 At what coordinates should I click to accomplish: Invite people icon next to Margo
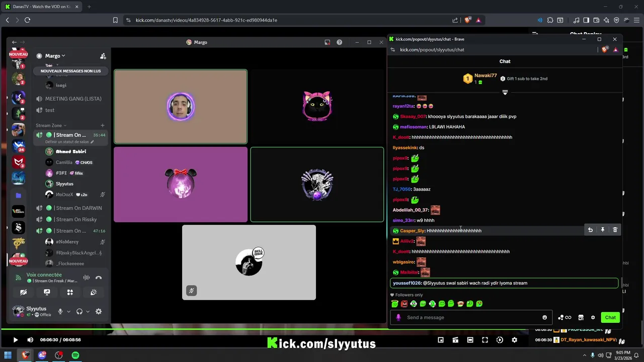click(x=103, y=56)
